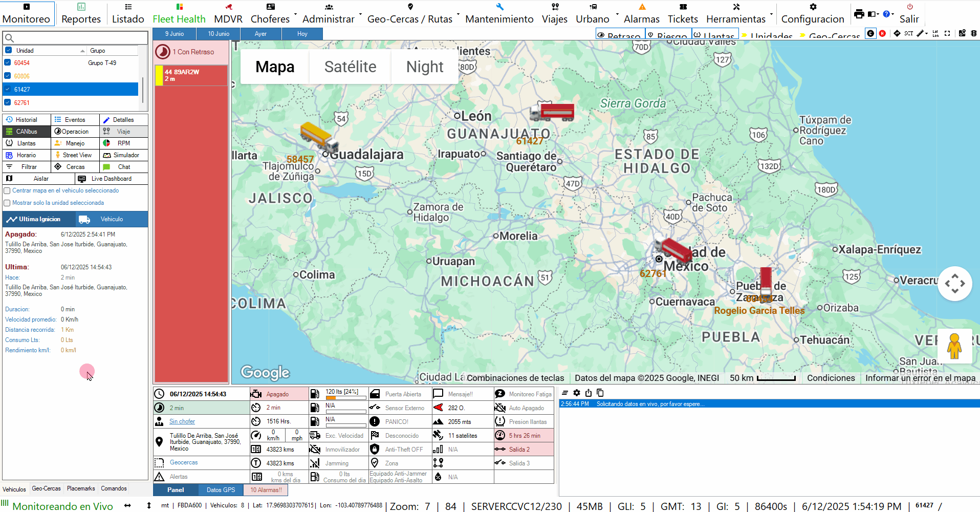Open the Tickets module icon
Viewport: 980px width, 512px height.
(683, 7)
